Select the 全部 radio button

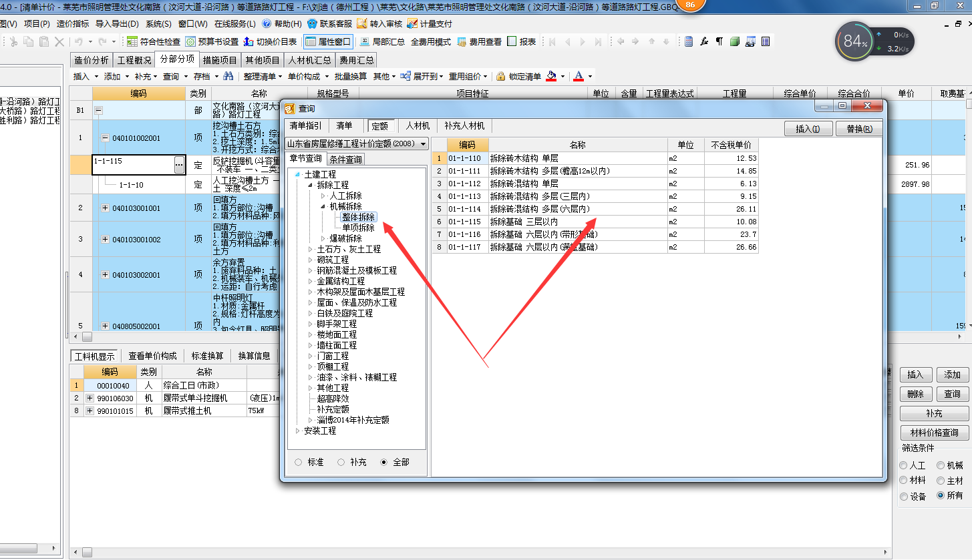coord(384,462)
